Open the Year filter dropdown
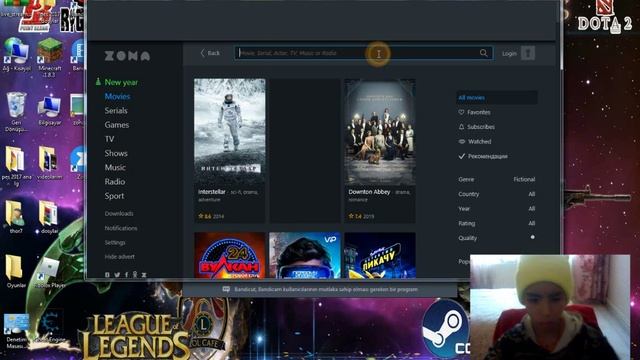The image size is (640, 360). click(x=497, y=209)
